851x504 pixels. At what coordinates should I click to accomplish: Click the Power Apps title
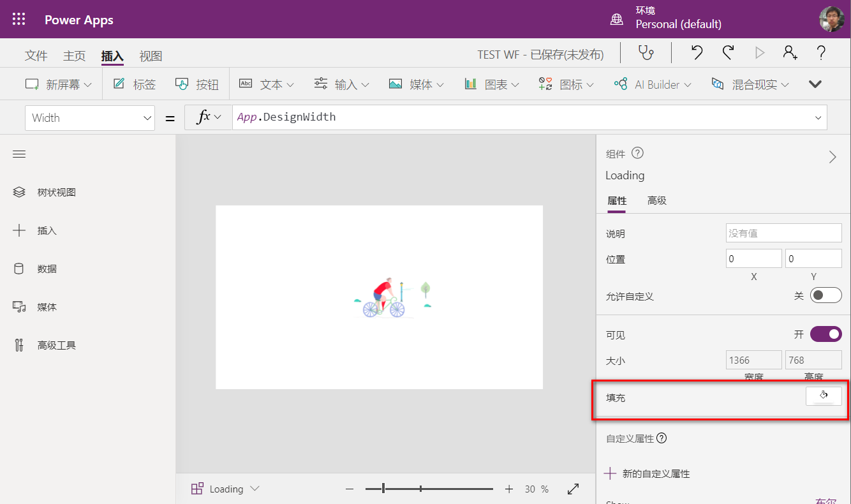79,20
